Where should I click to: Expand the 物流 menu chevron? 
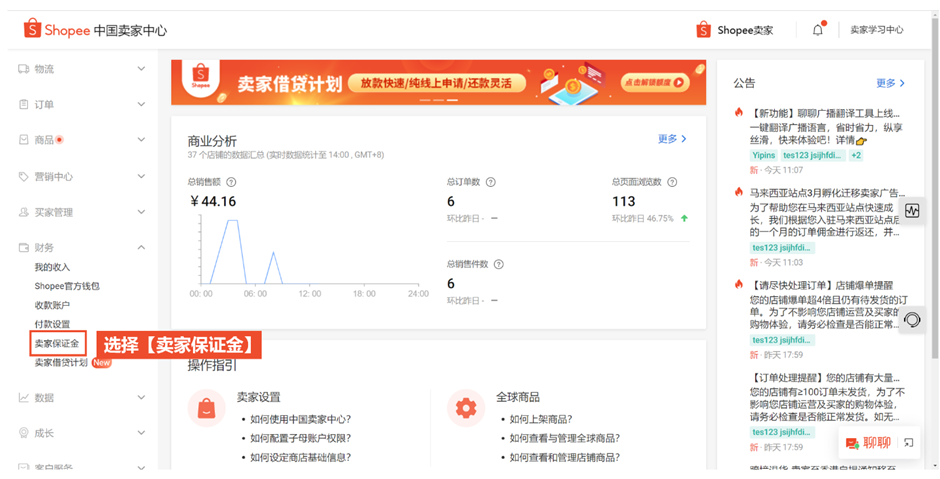[x=141, y=69]
